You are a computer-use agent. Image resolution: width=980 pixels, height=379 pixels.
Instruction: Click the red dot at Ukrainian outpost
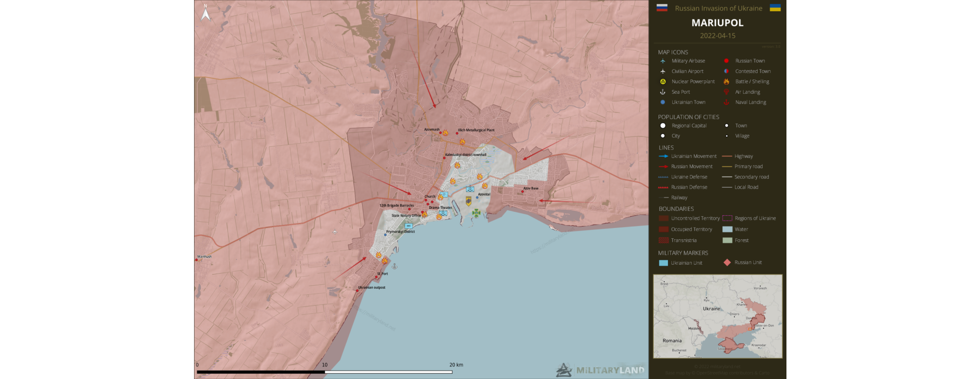357,291
